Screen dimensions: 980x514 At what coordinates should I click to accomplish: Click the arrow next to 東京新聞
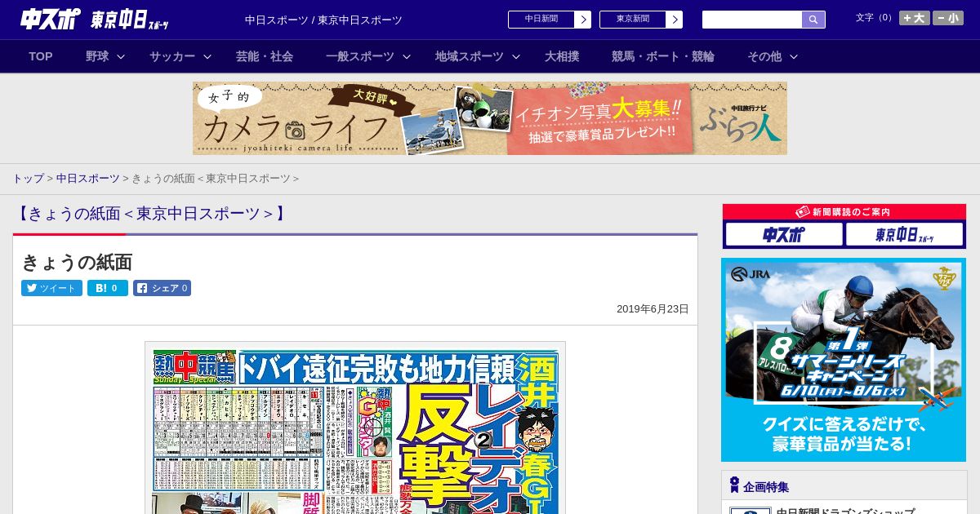(675, 20)
